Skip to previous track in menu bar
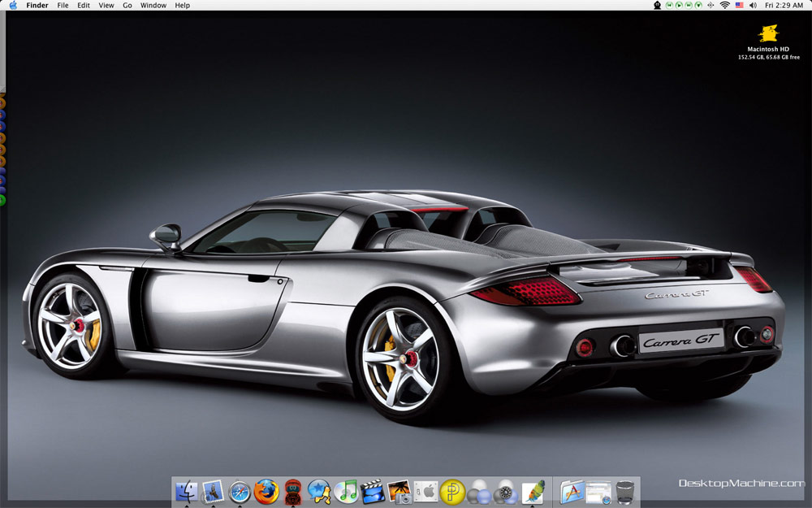Screen dimensions: 812x508 pyautogui.click(x=670, y=5)
